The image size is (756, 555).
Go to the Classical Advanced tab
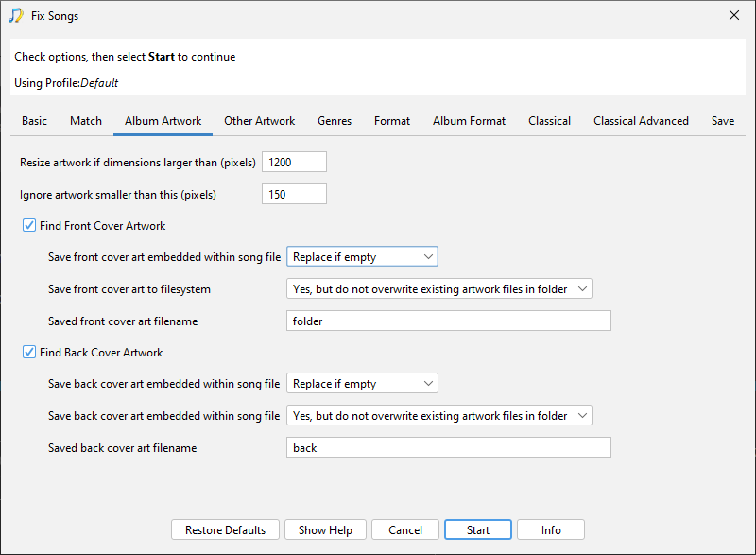tap(641, 121)
